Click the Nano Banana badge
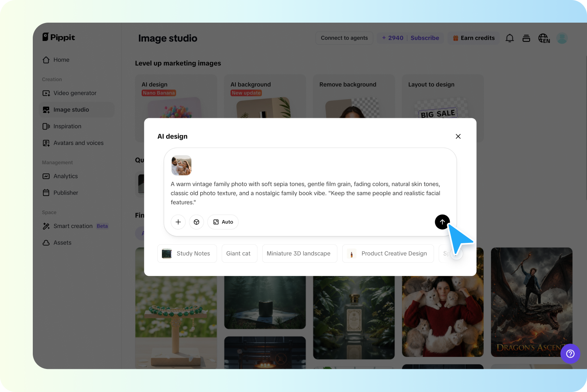The height and width of the screenshot is (392, 587). [x=159, y=93]
